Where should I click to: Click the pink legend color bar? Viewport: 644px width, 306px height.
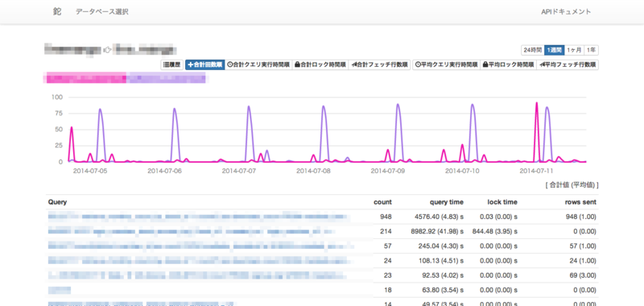coord(85,78)
